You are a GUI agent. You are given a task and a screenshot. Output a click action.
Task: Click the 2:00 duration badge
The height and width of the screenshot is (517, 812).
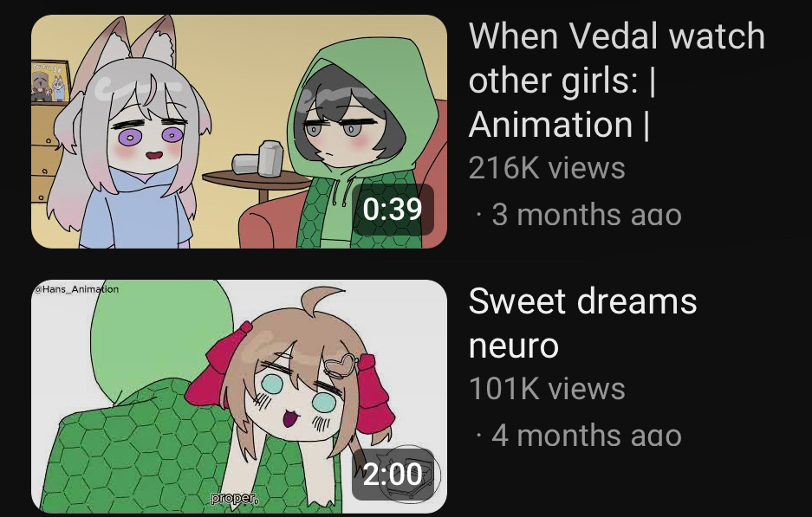[x=393, y=475]
